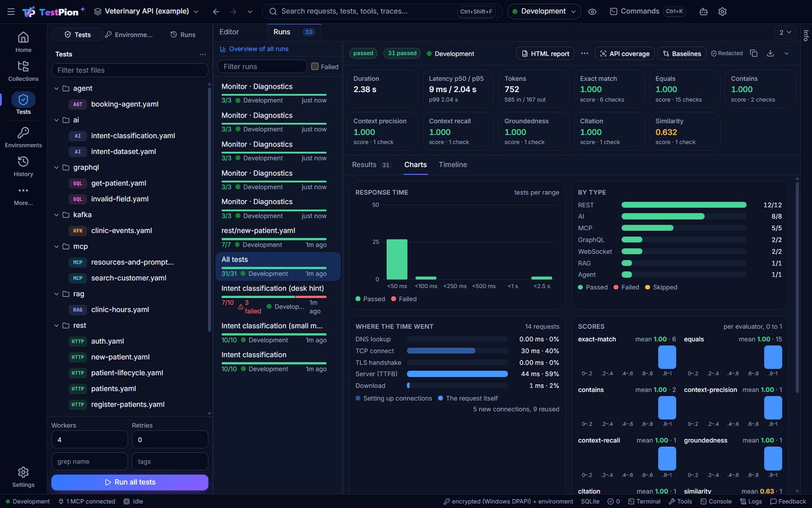Viewport: 812px width, 508px height.
Task: Open the History sidebar section
Action: click(23, 167)
